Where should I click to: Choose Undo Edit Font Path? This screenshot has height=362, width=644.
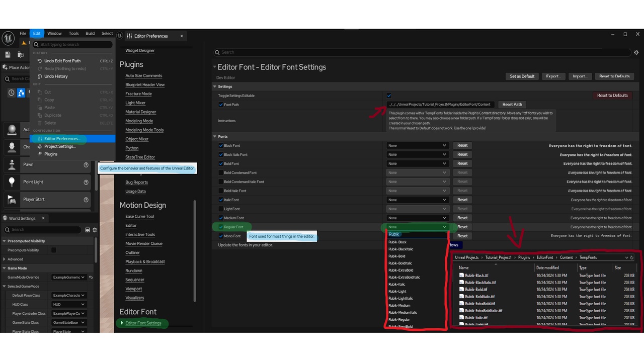72,61
